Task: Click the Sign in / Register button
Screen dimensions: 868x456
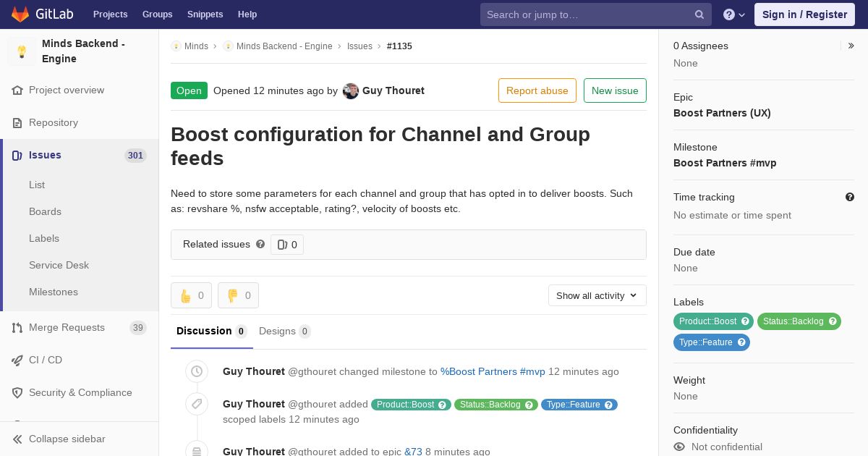Action: [804, 14]
